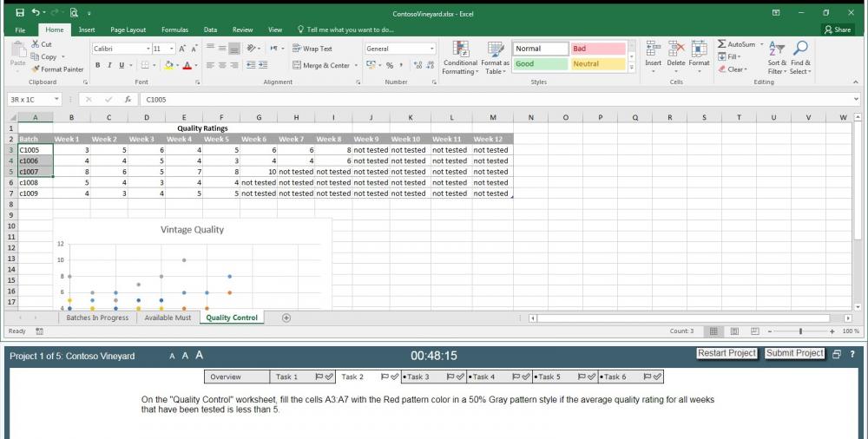
Task: Open General number format dropdown
Action: click(x=431, y=49)
